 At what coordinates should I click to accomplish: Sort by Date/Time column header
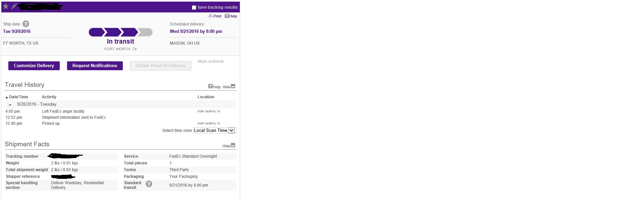(17, 97)
